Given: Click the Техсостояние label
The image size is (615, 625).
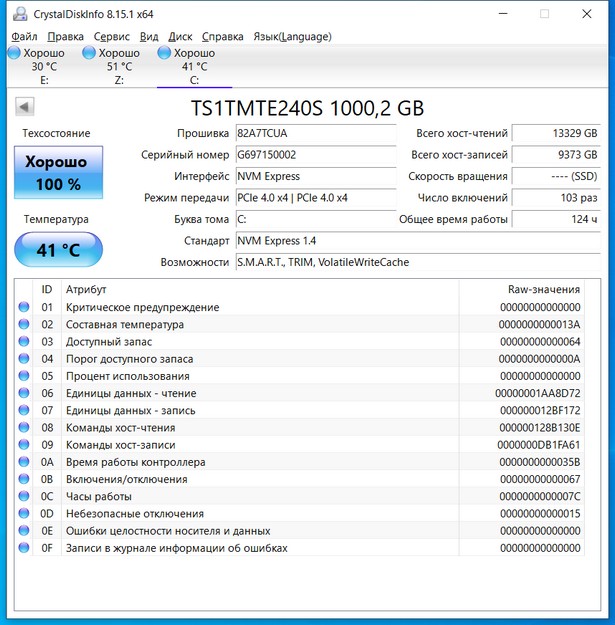Looking at the screenshot, I should coord(56,133).
